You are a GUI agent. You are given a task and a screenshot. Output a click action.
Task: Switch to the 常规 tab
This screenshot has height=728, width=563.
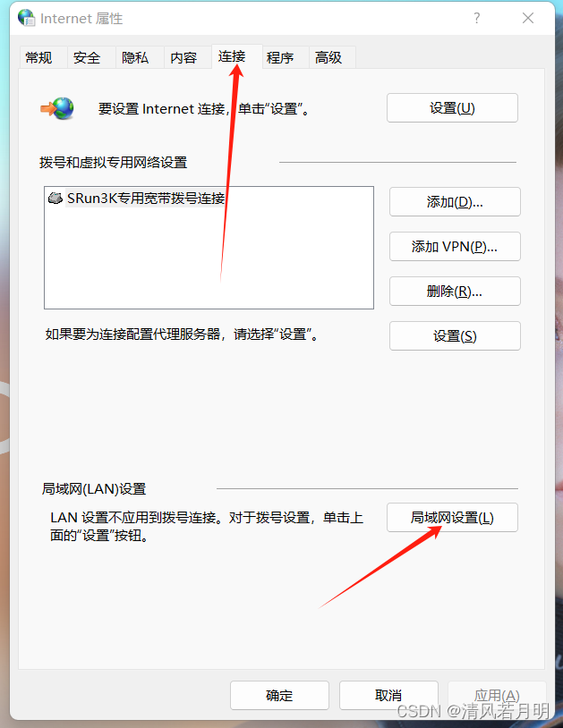(x=38, y=57)
